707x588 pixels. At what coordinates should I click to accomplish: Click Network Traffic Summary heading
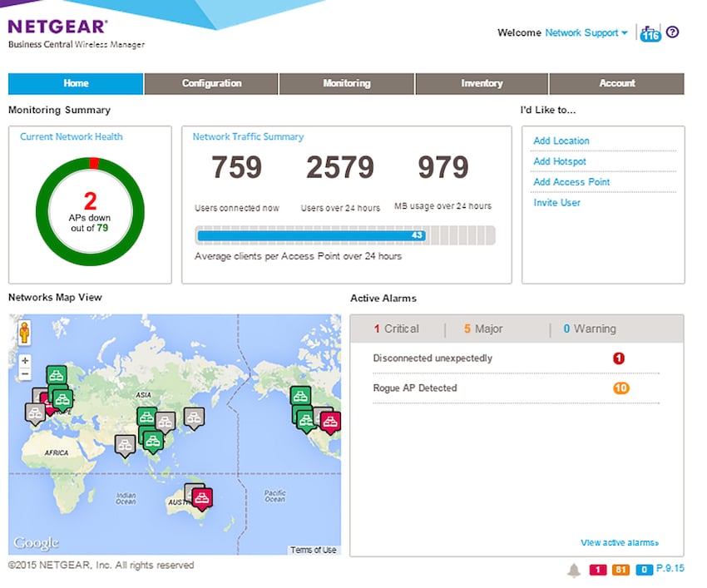point(248,136)
